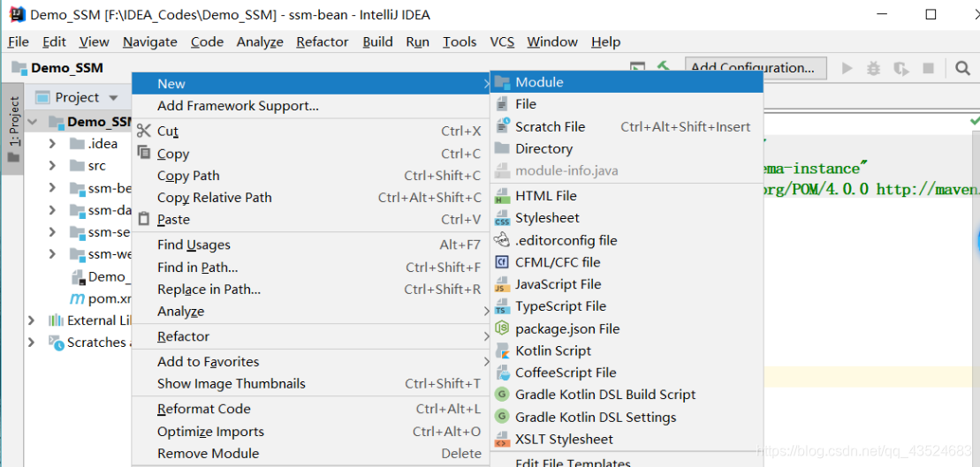Image resolution: width=980 pixels, height=467 pixels.
Task: Click the Stop square icon in toolbar
Action: 928,67
